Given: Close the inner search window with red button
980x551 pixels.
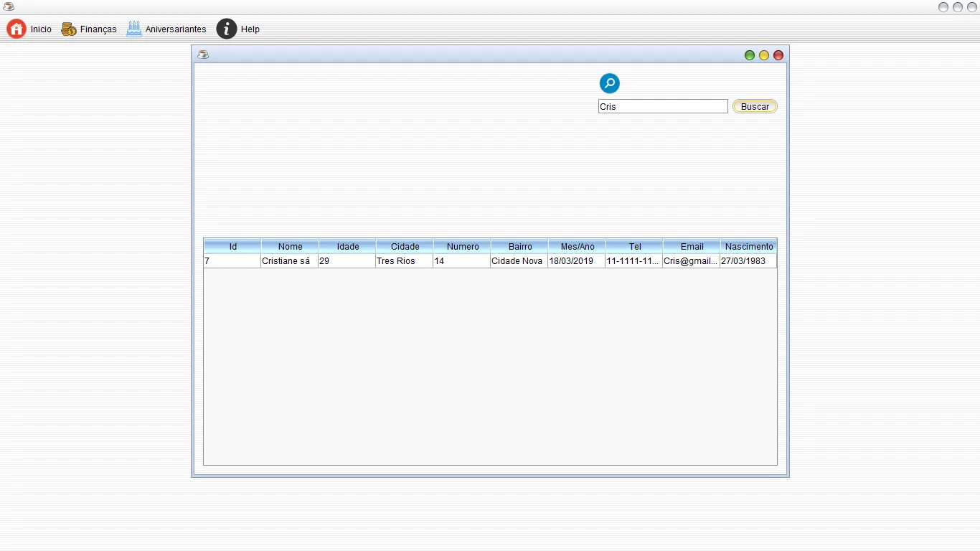Looking at the screenshot, I should point(778,55).
